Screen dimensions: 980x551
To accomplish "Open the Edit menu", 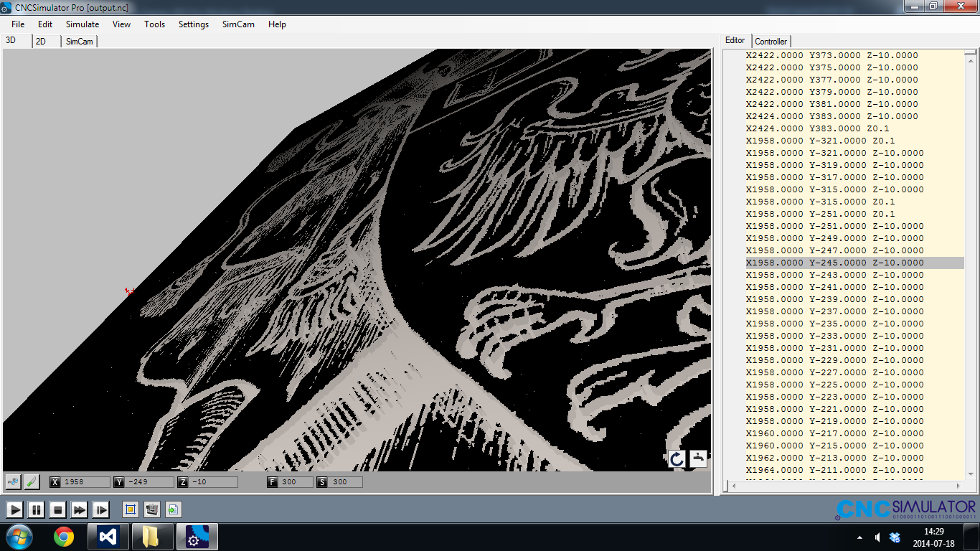I will (x=45, y=24).
